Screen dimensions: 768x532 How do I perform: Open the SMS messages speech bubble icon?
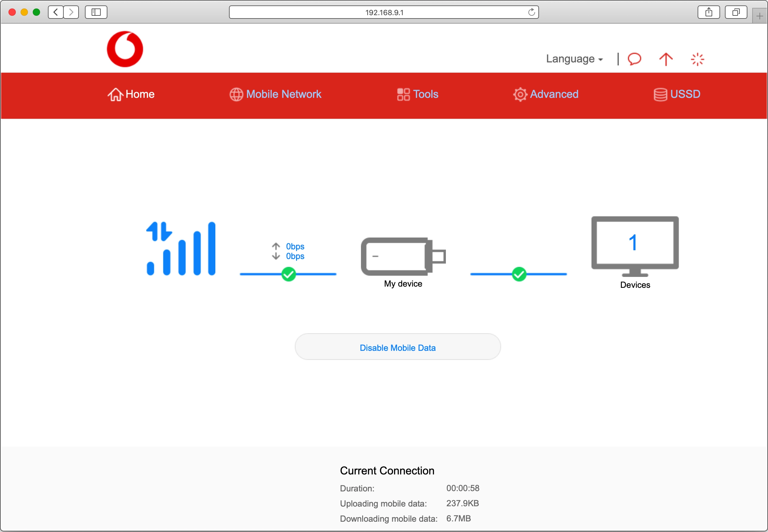[634, 59]
